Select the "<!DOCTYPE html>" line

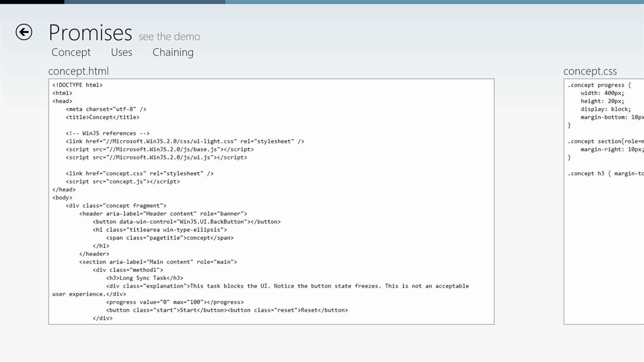(77, 85)
